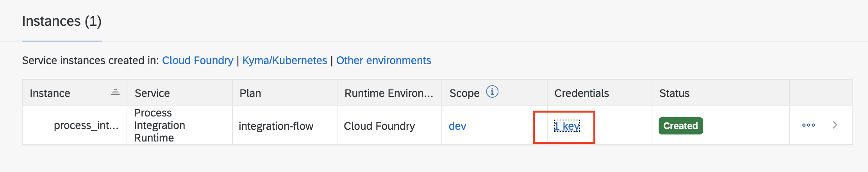Click the Credentials column header

tap(581, 93)
